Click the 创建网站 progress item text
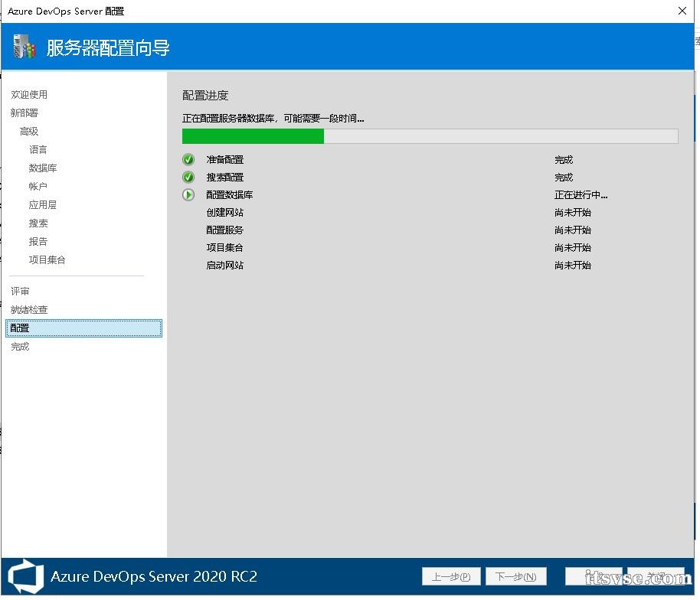Image resolution: width=700 pixels, height=600 pixels. [225, 212]
